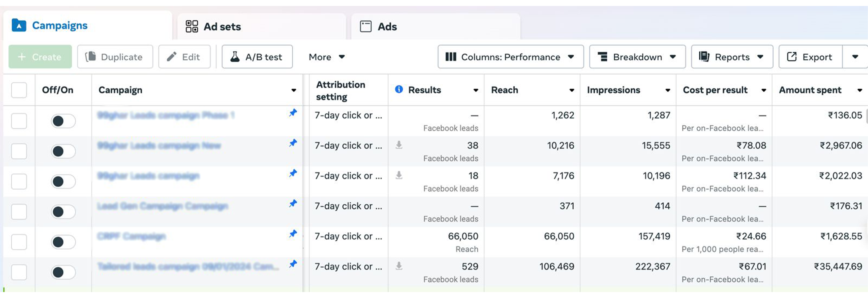Click the download leads icon for 529 results
Image resolution: width=868 pixels, height=298 pixels.
pos(399,266)
